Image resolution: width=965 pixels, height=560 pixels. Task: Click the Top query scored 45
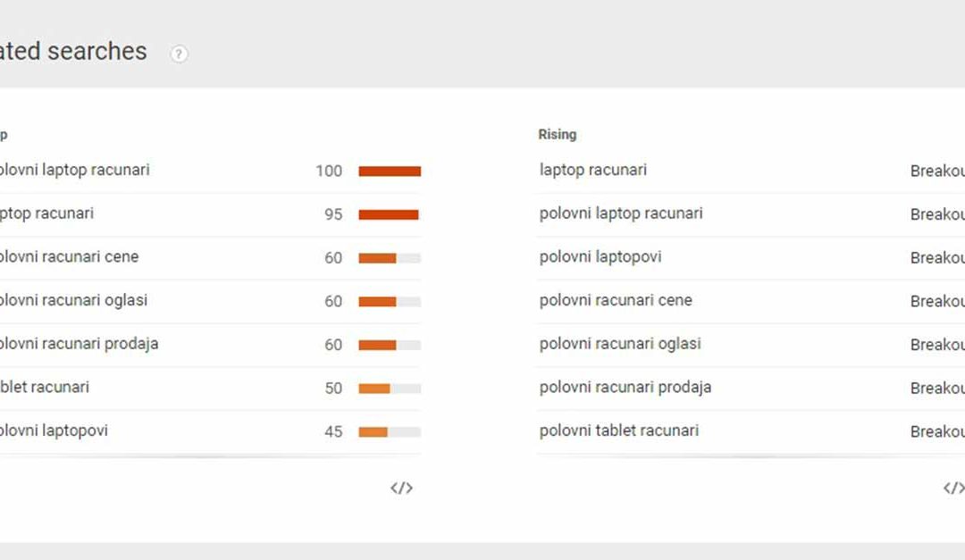click(x=54, y=430)
